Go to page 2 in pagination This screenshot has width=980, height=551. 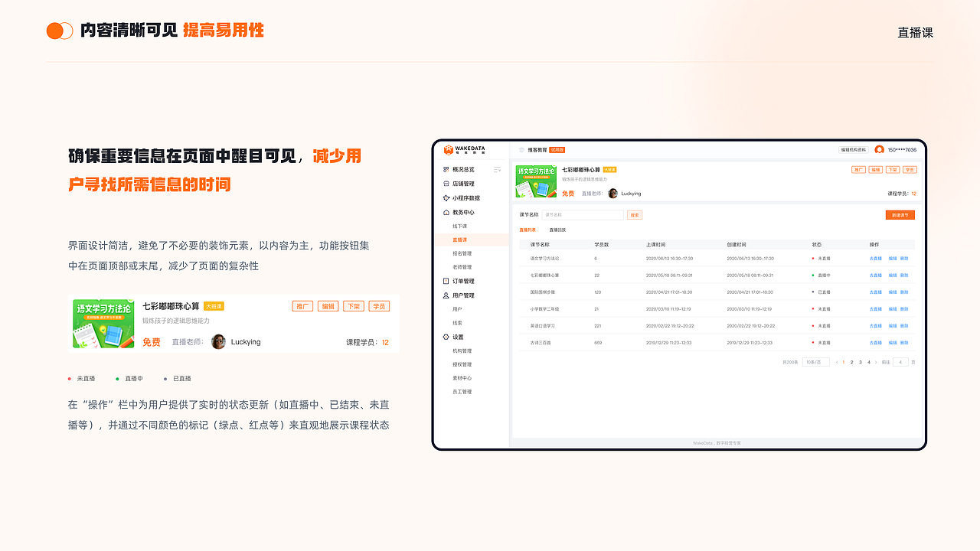pos(851,362)
